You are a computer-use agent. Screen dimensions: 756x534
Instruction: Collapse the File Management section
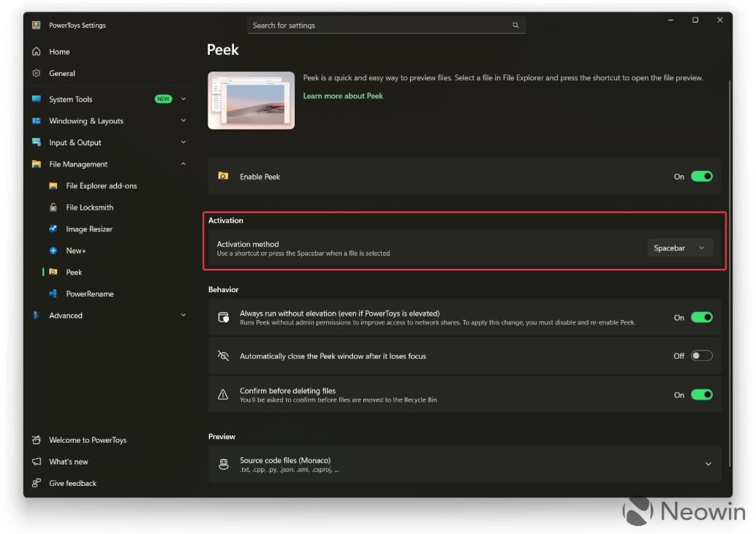pos(184,164)
